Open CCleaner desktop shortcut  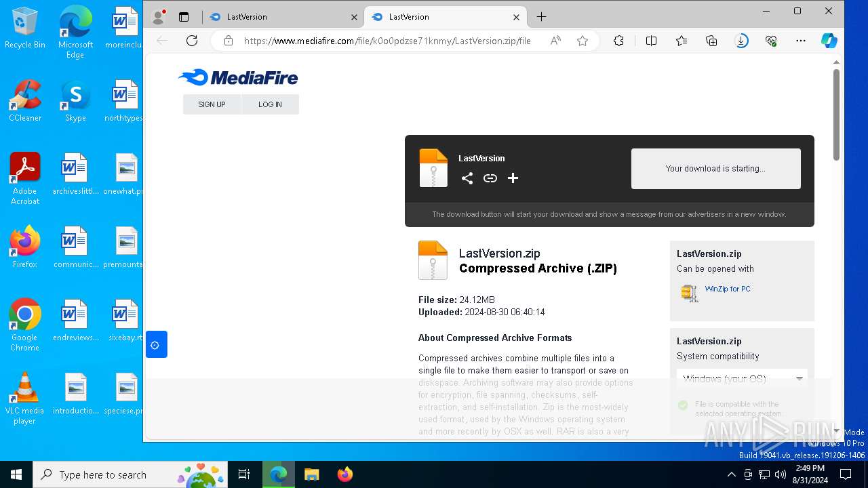pos(25,100)
